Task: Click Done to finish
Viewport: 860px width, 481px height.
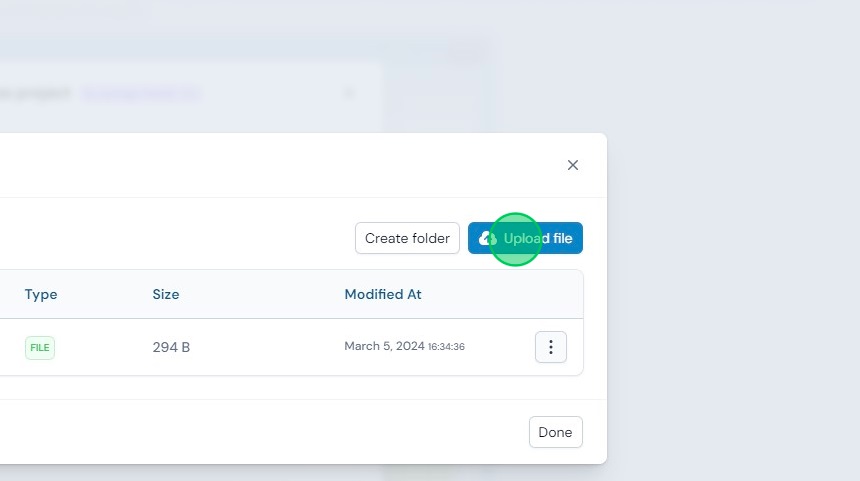Action: coord(556,432)
